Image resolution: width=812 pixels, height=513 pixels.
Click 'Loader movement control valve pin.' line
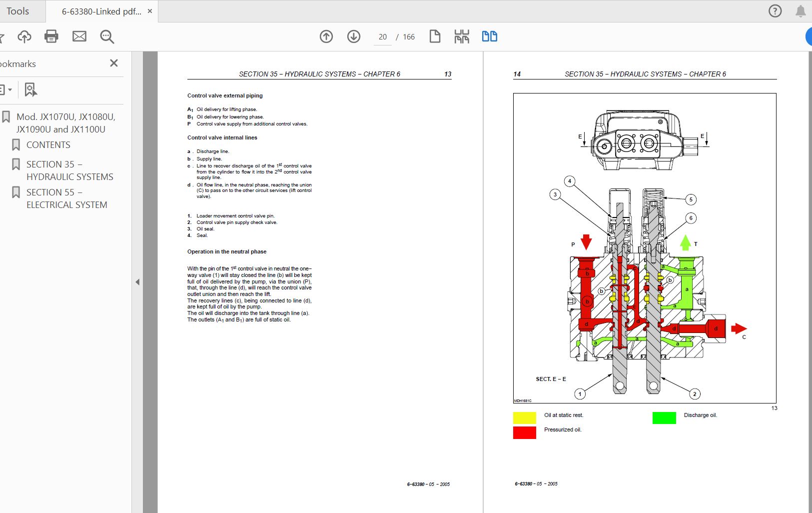point(235,216)
